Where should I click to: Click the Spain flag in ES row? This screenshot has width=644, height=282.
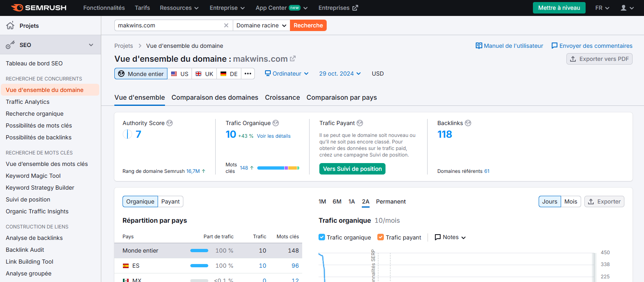click(x=126, y=266)
